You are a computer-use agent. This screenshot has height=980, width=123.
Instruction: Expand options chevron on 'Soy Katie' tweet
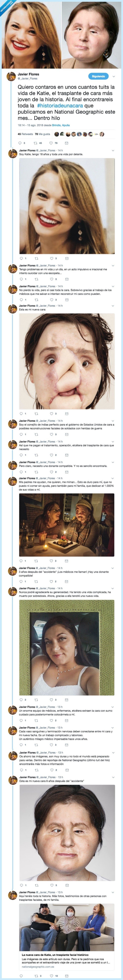[x=113, y=151]
